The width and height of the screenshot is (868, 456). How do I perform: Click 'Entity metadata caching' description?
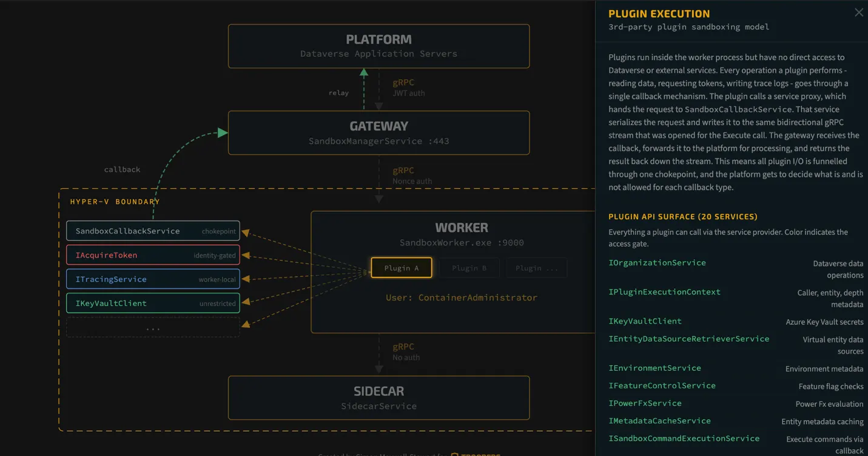coord(823,421)
